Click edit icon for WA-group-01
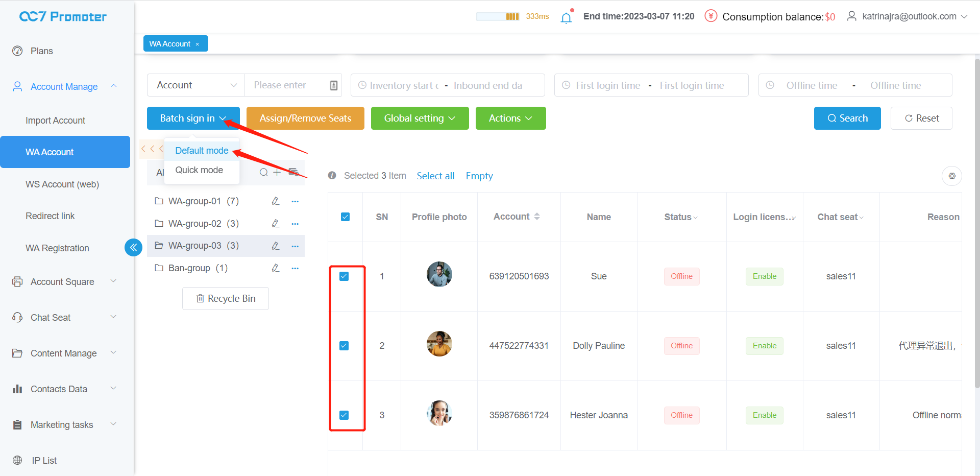 pos(276,201)
